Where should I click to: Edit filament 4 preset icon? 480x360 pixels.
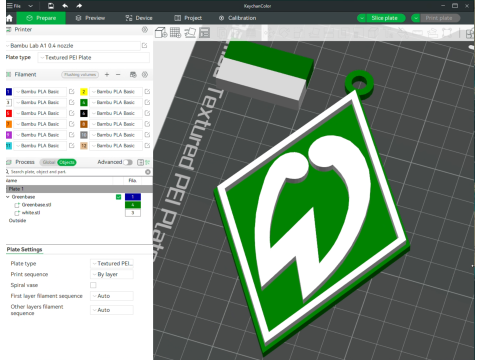(x=147, y=102)
